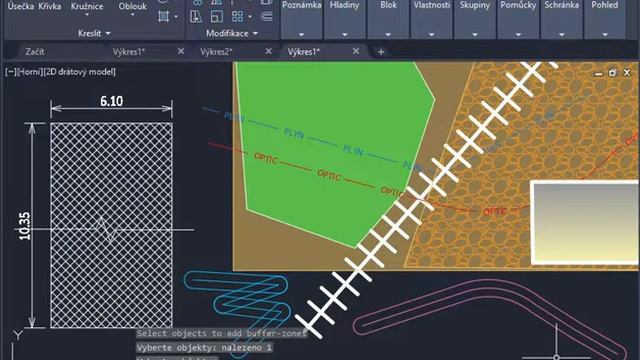
Task: Open the Kružnice options arrow
Action: pyautogui.click(x=87, y=15)
